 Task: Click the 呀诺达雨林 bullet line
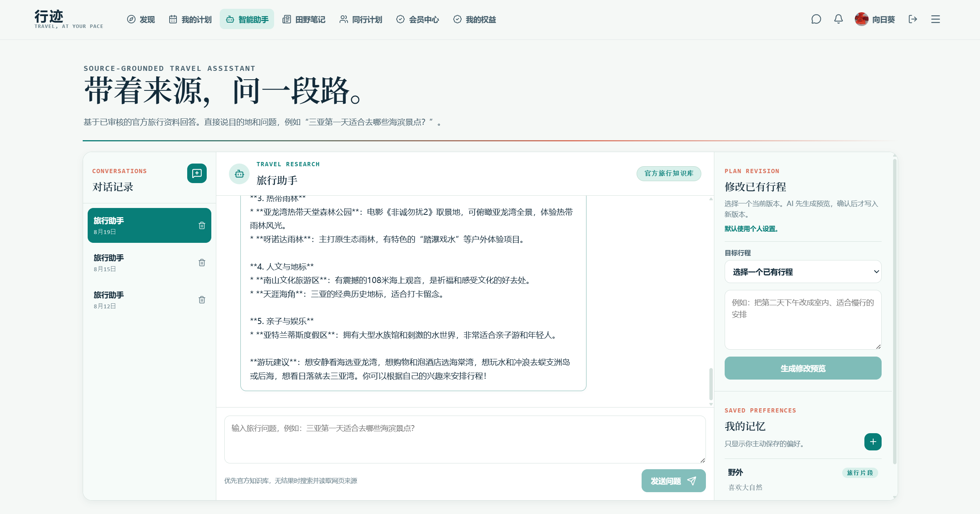tap(387, 240)
